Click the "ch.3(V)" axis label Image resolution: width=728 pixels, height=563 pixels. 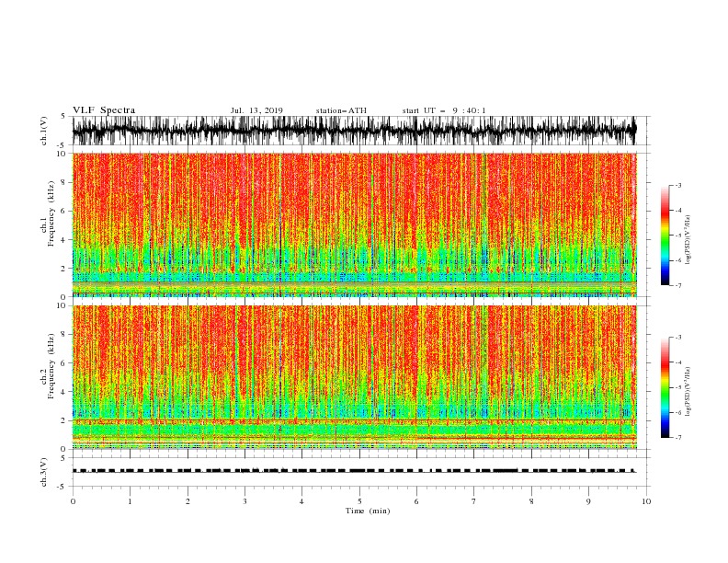[44, 472]
